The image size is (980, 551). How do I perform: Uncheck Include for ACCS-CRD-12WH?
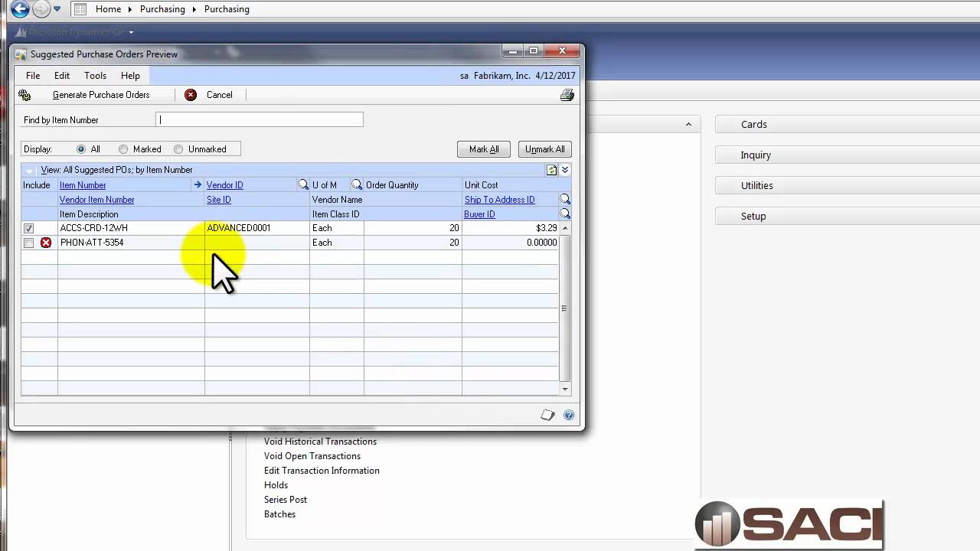28,228
